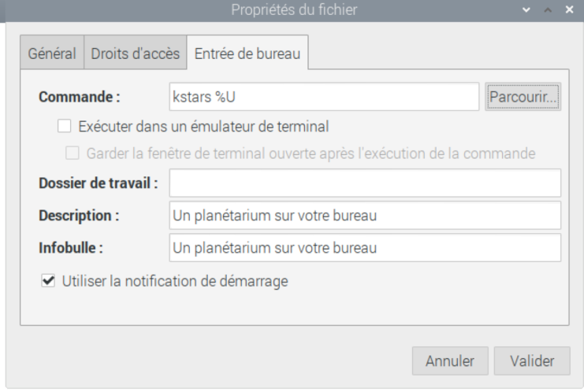Check Garder la fenêtre de terminal ouverte
This screenshot has height=392, width=584.
coord(73,152)
